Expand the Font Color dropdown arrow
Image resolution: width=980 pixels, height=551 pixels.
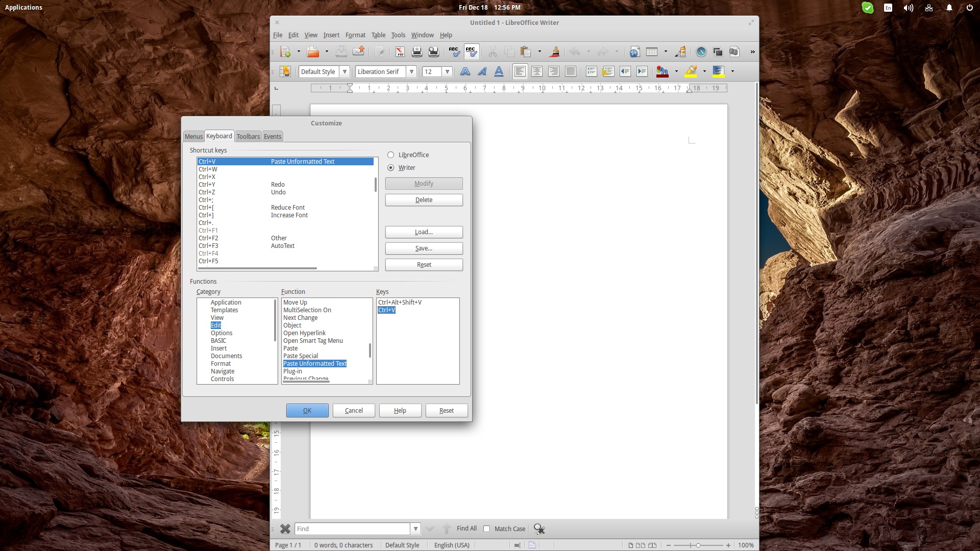(676, 71)
